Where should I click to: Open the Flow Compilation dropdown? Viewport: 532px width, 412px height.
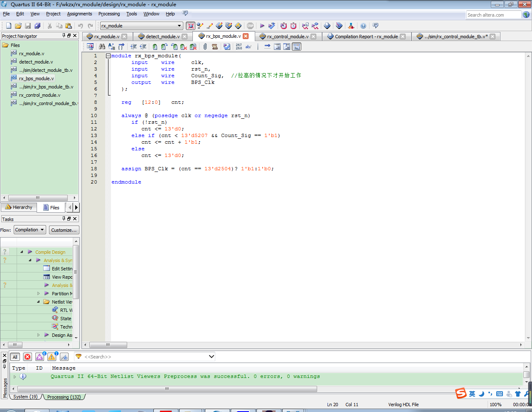pyautogui.click(x=30, y=230)
